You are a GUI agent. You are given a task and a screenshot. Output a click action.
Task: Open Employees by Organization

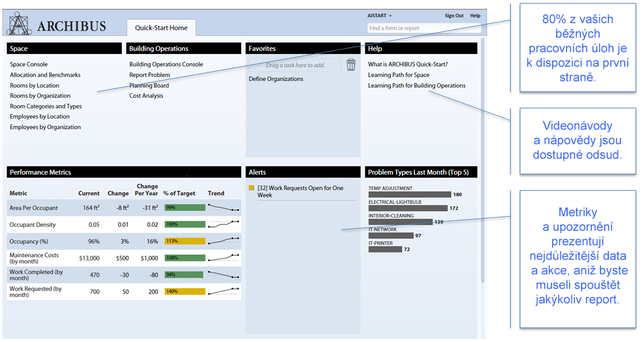pyautogui.click(x=45, y=127)
